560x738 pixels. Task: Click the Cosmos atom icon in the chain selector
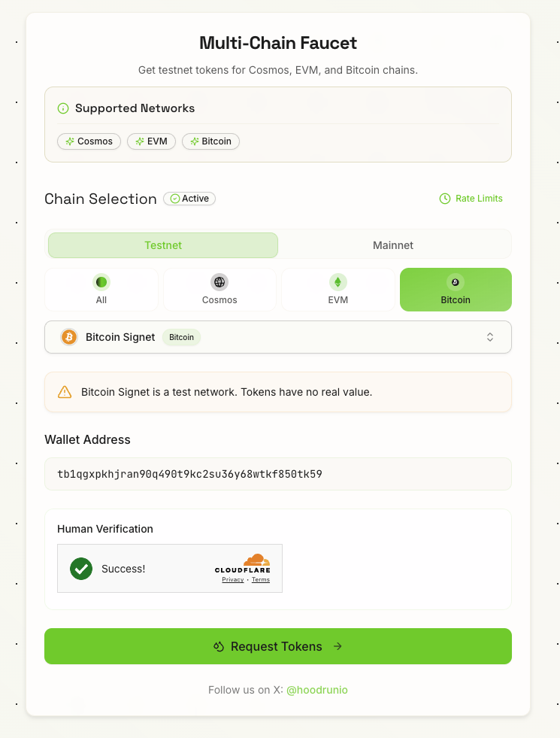tap(219, 281)
